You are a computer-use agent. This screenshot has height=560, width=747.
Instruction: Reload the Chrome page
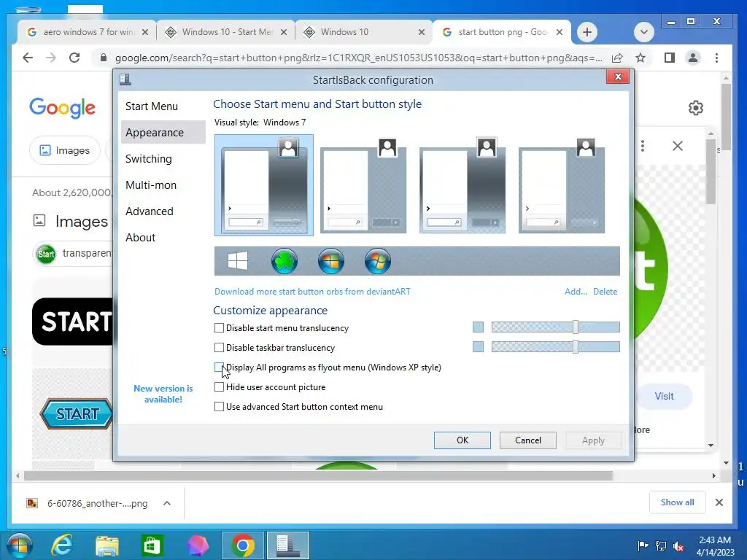click(74, 58)
